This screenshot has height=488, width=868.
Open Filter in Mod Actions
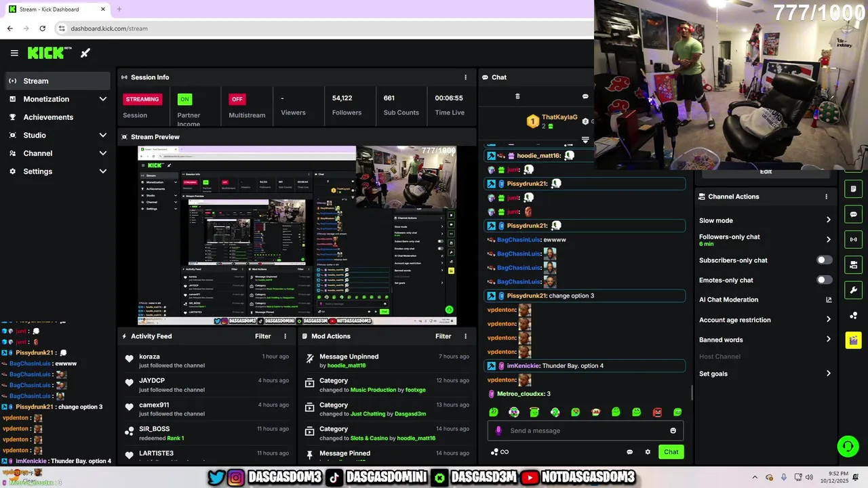(x=443, y=336)
